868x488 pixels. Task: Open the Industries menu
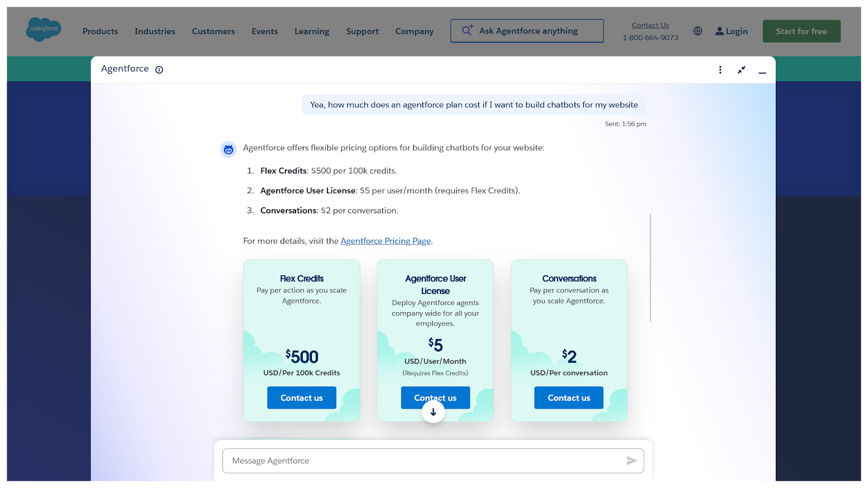pos(155,31)
